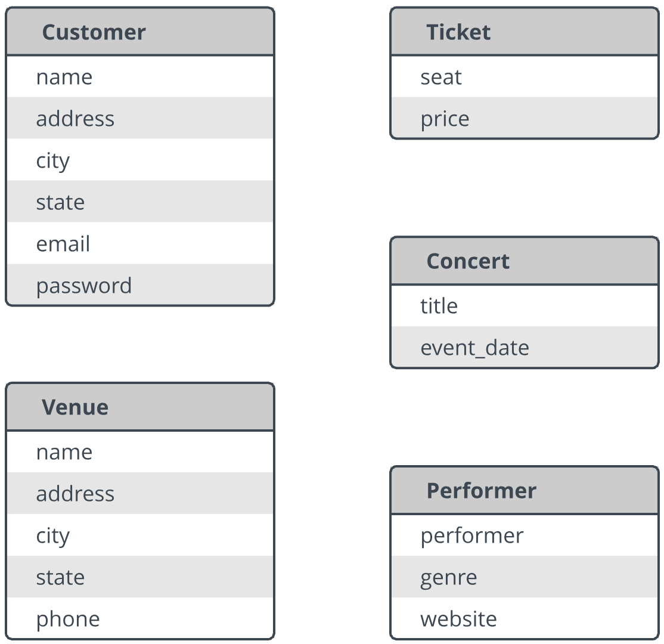The height and width of the screenshot is (644, 664).
Task: Click the email field in Customer
Action: coord(140,244)
